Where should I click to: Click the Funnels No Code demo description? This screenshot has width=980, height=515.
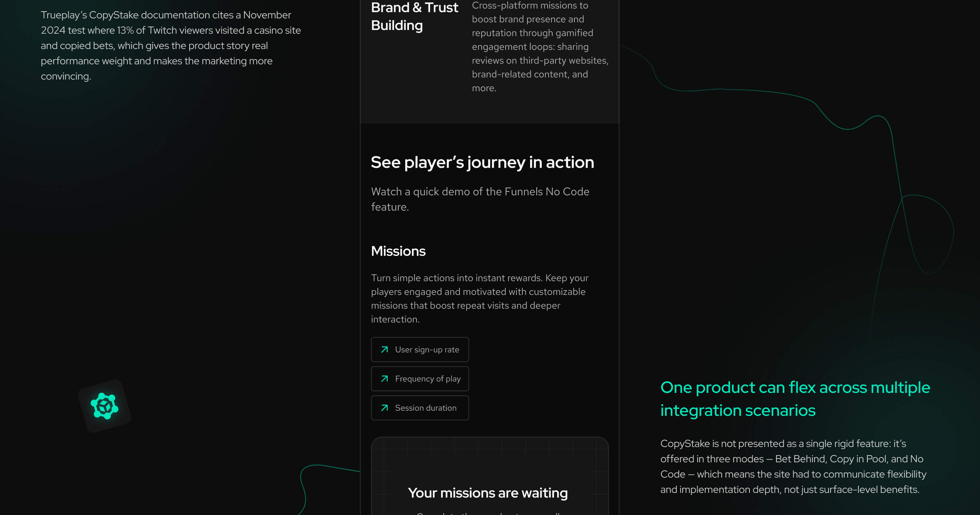click(x=480, y=199)
